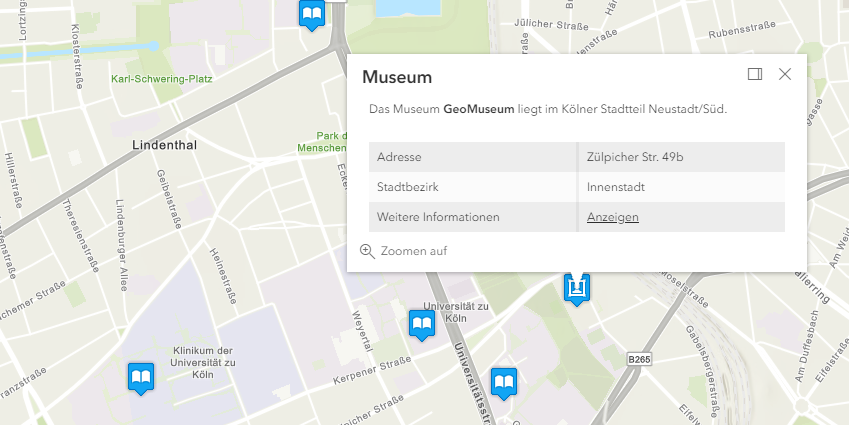The image size is (849, 425).
Task: Click the Weitere Informationen row label
Action: 438,217
